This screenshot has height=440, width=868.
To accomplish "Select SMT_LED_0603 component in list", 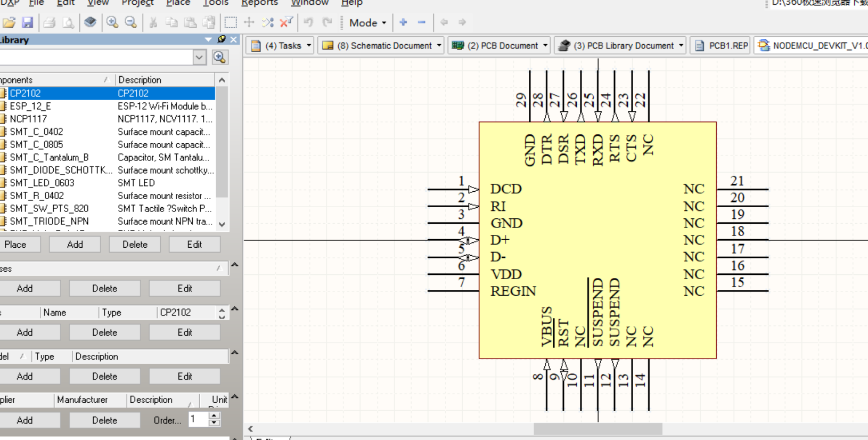I will pyautogui.click(x=108, y=183).
